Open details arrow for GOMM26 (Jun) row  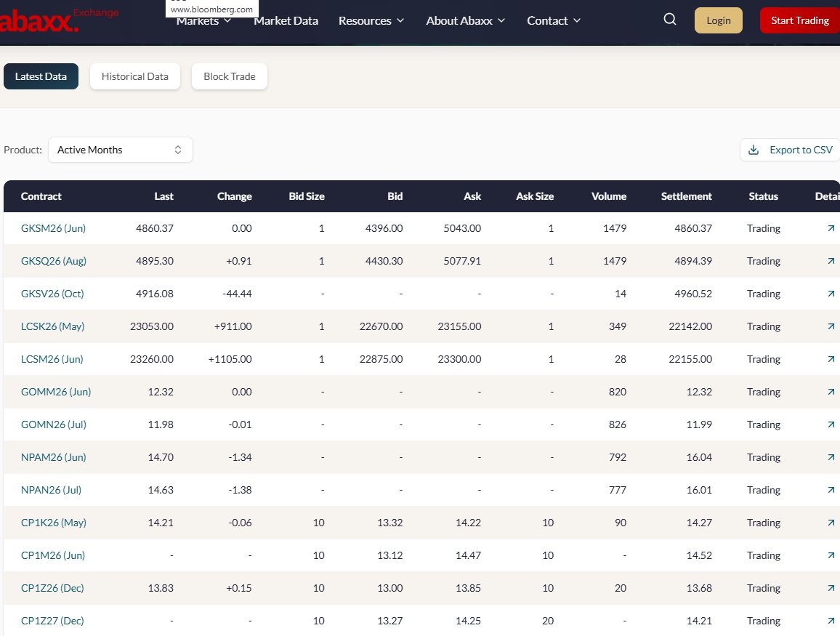tap(830, 391)
